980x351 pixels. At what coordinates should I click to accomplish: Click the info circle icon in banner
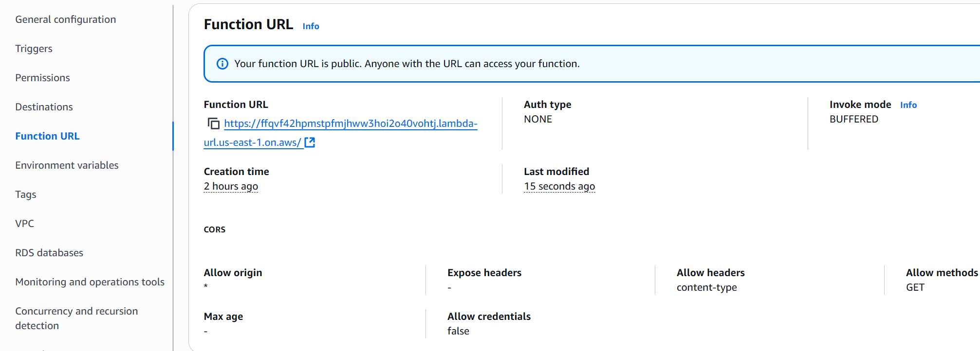(222, 64)
